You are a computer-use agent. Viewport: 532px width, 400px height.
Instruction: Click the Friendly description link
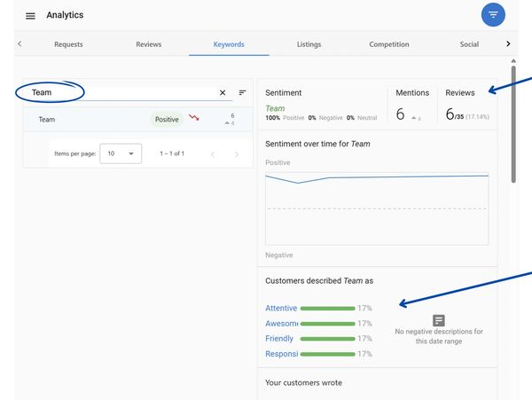[x=279, y=339]
